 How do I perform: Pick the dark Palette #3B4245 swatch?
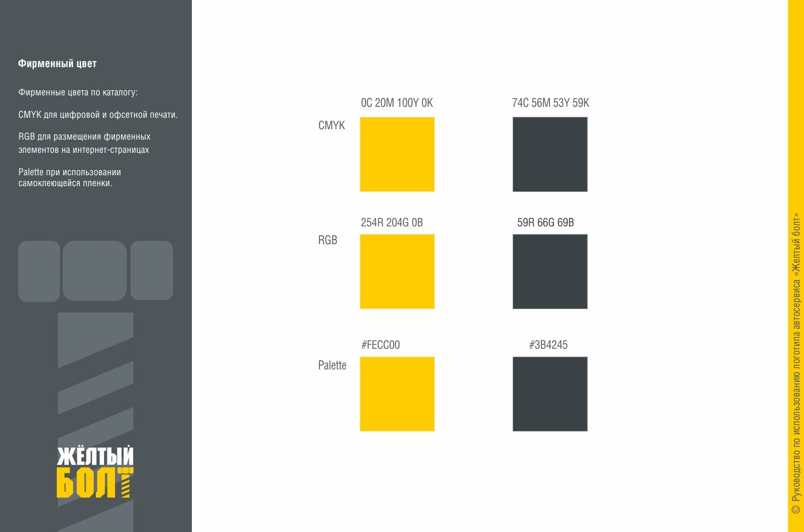[x=550, y=394]
